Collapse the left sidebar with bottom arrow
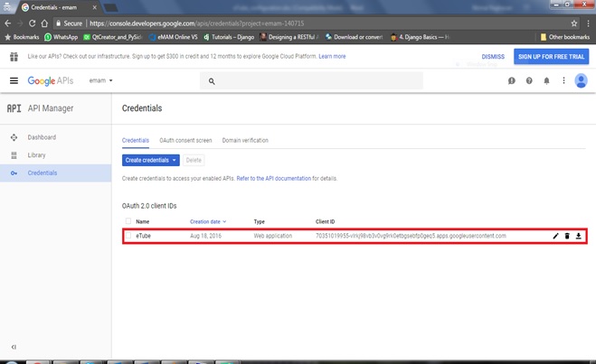The width and height of the screenshot is (596, 364). click(x=14, y=347)
